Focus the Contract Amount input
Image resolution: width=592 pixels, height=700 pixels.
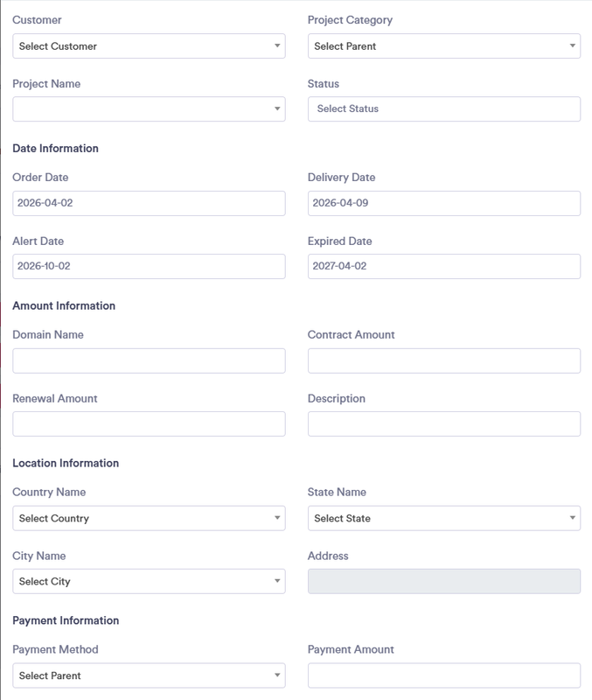pos(444,360)
